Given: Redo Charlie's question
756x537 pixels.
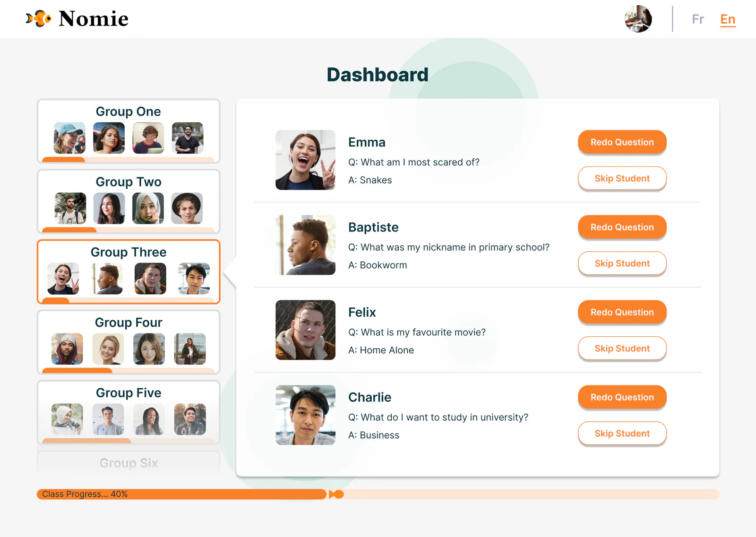Looking at the screenshot, I should coord(622,397).
